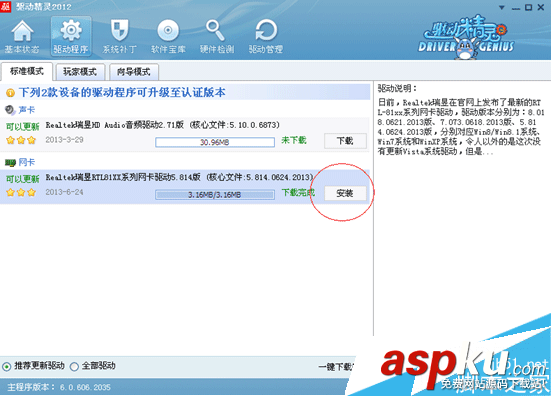
Task: Switch to 玩家模式 tab
Action: (80, 72)
